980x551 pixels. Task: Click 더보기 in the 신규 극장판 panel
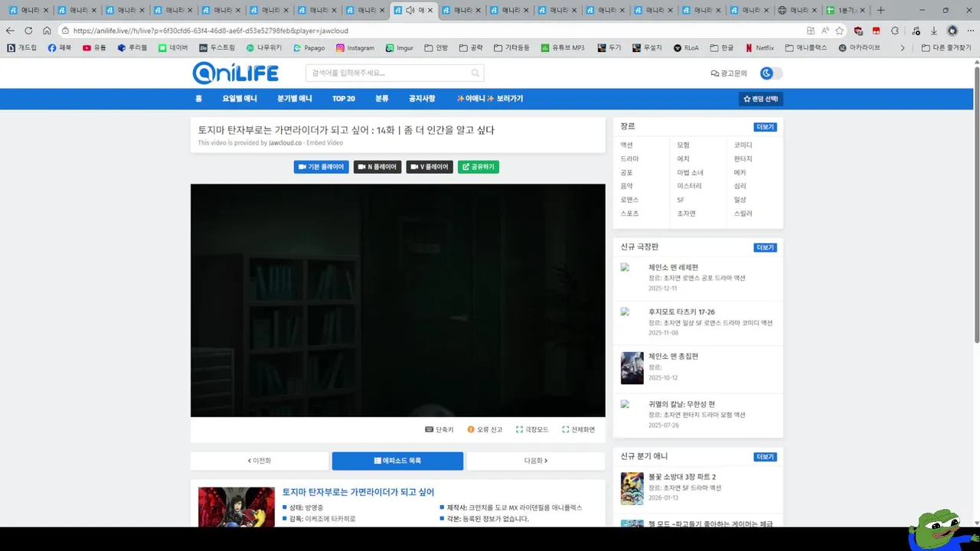point(766,247)
